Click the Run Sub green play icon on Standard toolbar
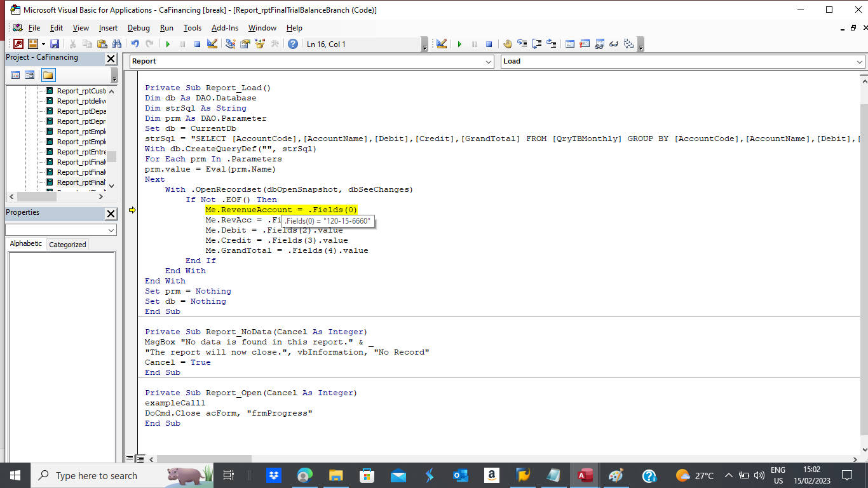The image size is (868, 488). 168,44
